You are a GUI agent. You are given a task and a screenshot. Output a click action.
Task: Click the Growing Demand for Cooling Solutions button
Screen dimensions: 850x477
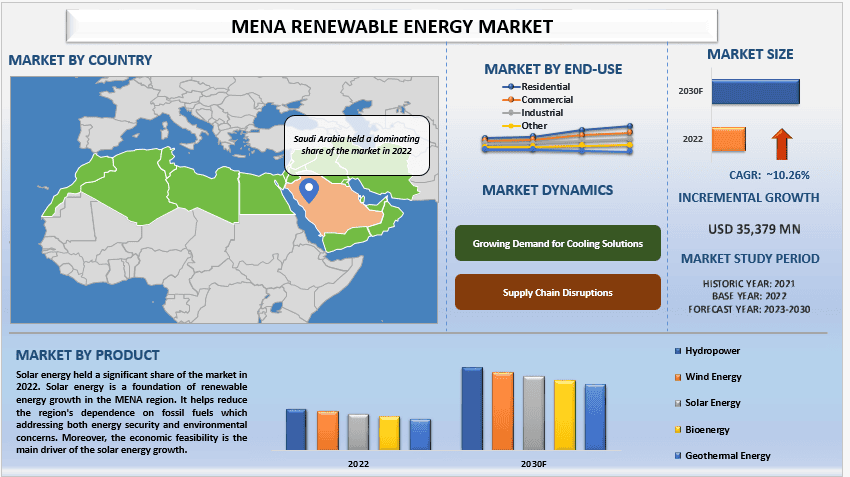(557, 243)
